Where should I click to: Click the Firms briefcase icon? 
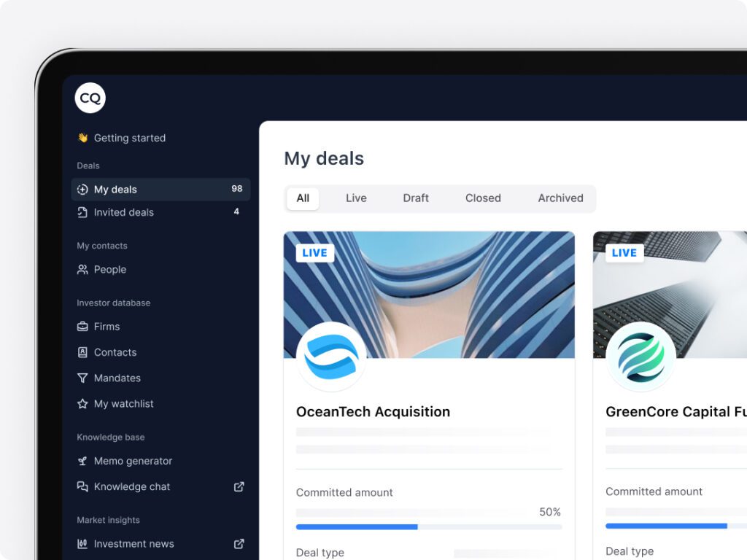82,327
